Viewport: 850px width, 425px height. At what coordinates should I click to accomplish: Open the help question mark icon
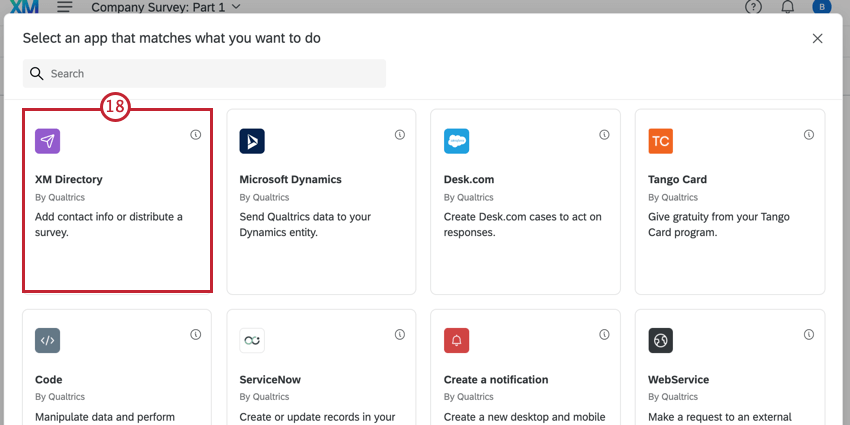click(x=754, y=7)
